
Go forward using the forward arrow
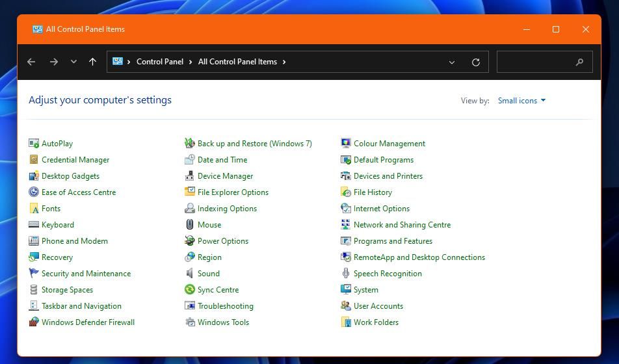[x=54, y=62]
